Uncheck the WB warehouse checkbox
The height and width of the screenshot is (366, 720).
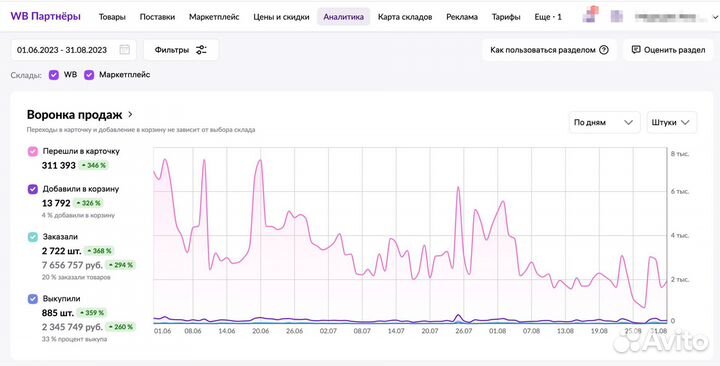tap(54, 75)
